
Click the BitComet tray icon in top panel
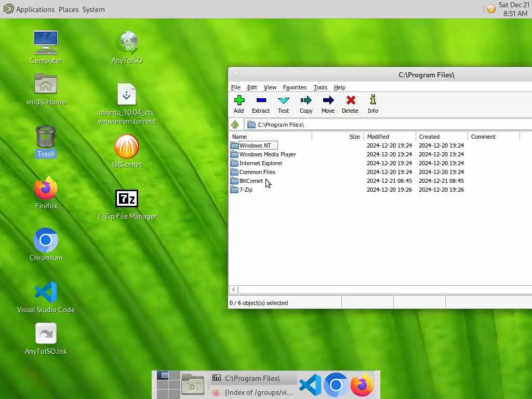491,9
